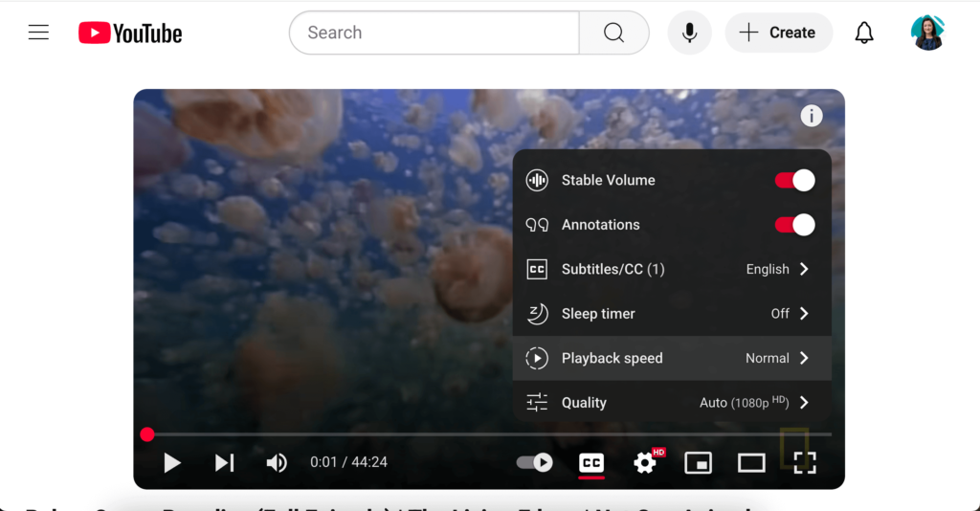Click the 'Normal' playback speed value
This screenshot has width=980, height=511.
coord(768,358)
